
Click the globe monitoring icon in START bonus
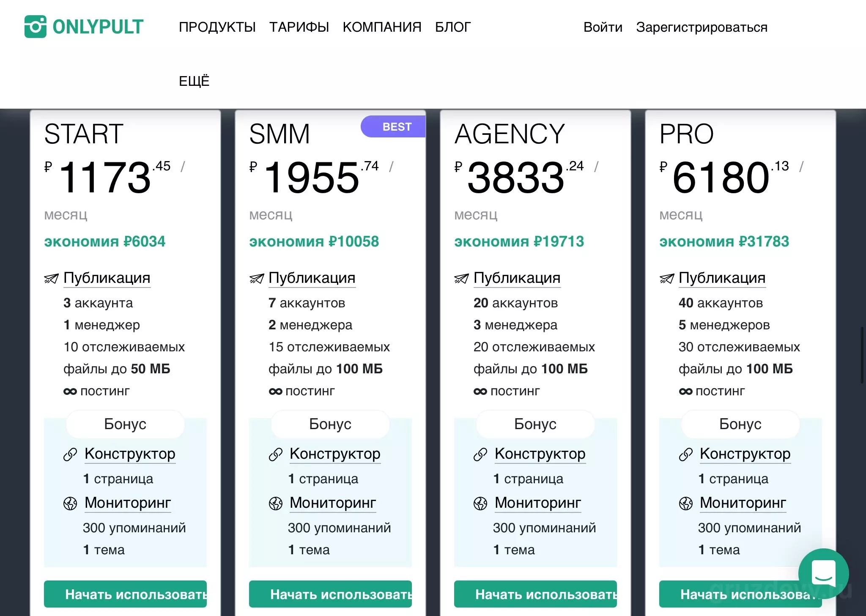70,504
